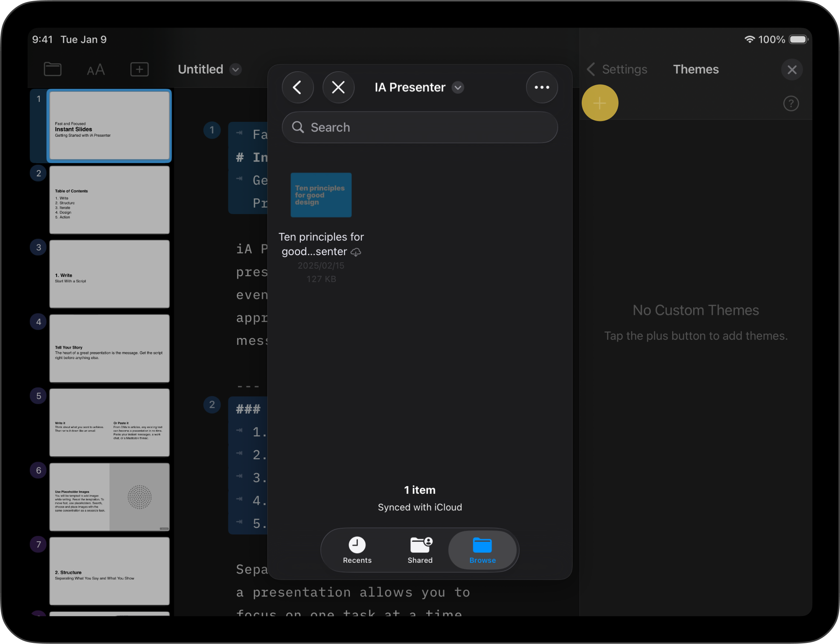Download file via the iCloud download icon

click(356, 252)
